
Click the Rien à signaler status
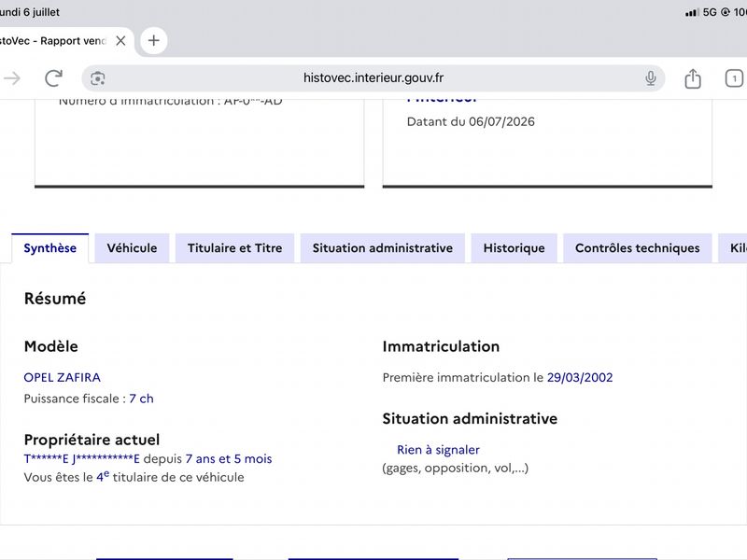coord(438,450)
